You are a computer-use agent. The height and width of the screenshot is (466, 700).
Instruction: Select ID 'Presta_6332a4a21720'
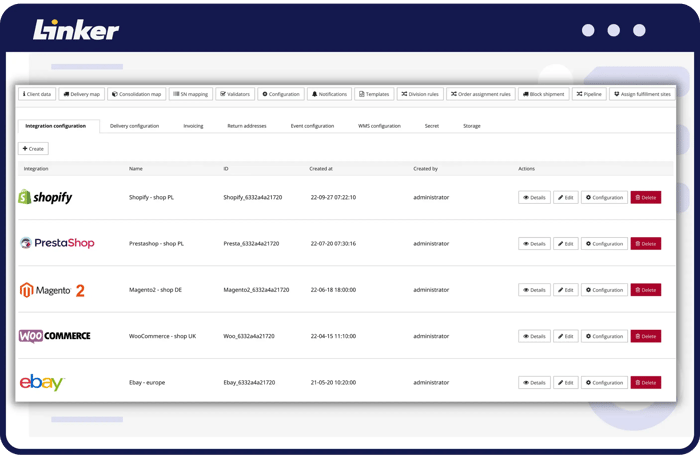[x=251, y=244]
